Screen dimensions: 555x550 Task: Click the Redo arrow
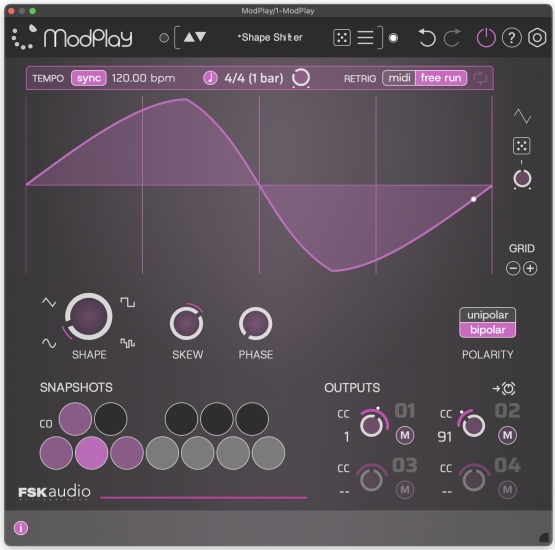(x=453, y=38)
